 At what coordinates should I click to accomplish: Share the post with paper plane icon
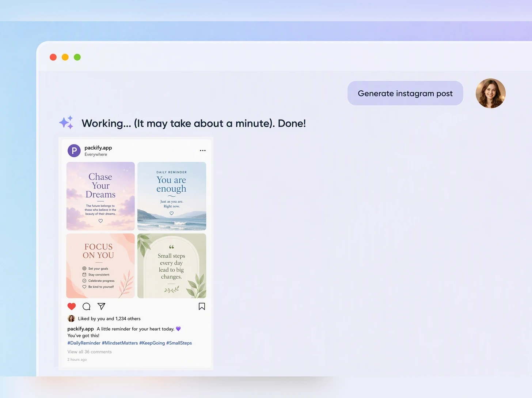102,306
